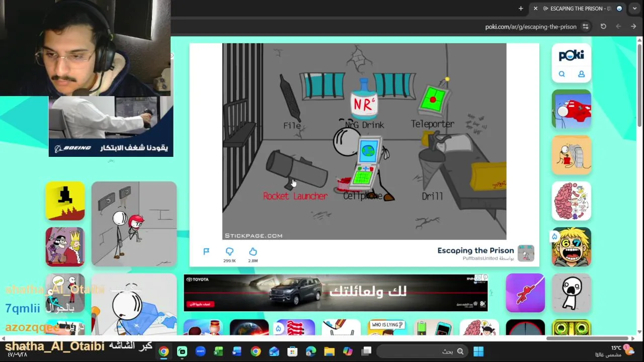This screenshot has width=644, height=362.
Task: Open the Poki user account icon
Action: tap(581, 74)
